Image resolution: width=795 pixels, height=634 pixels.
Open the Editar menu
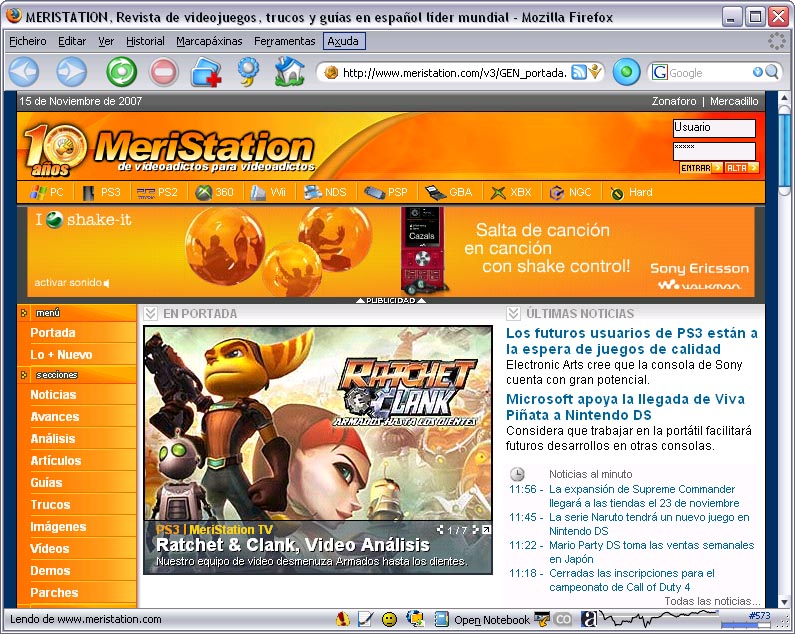pos(72,41)
